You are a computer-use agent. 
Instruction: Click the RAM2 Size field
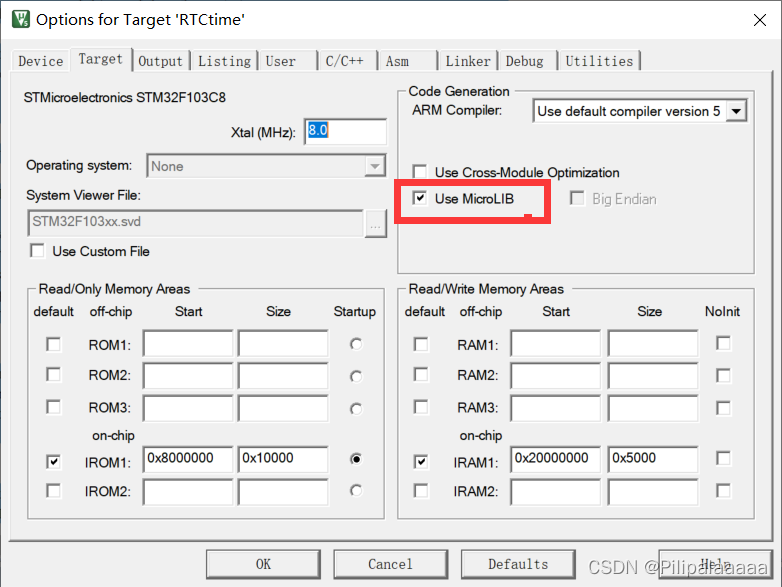coord(653,375)
